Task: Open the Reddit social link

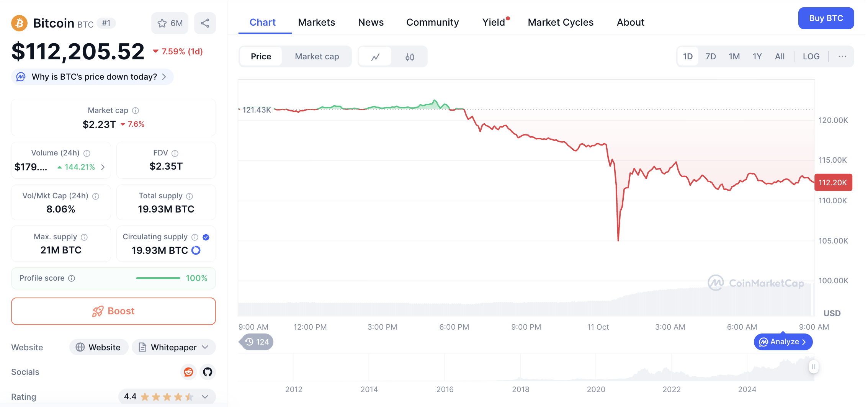Action: click(x=188, y=372)
